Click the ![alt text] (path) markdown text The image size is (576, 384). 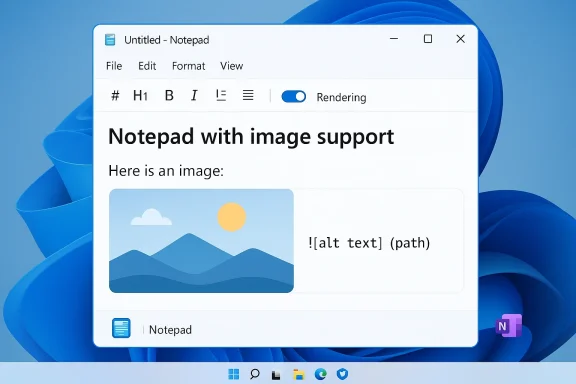coord(369,243)
